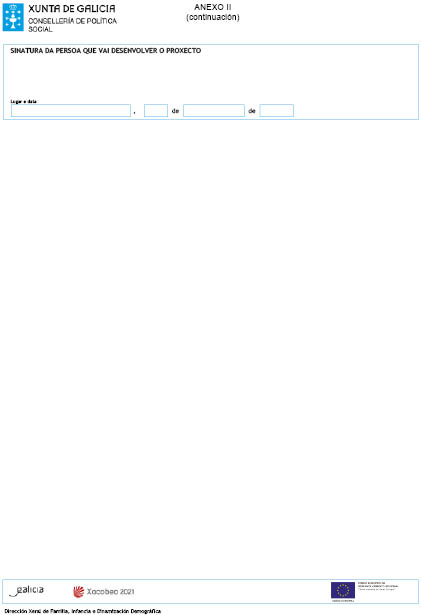Click the month field between the two 'de'

coord(214,111)
